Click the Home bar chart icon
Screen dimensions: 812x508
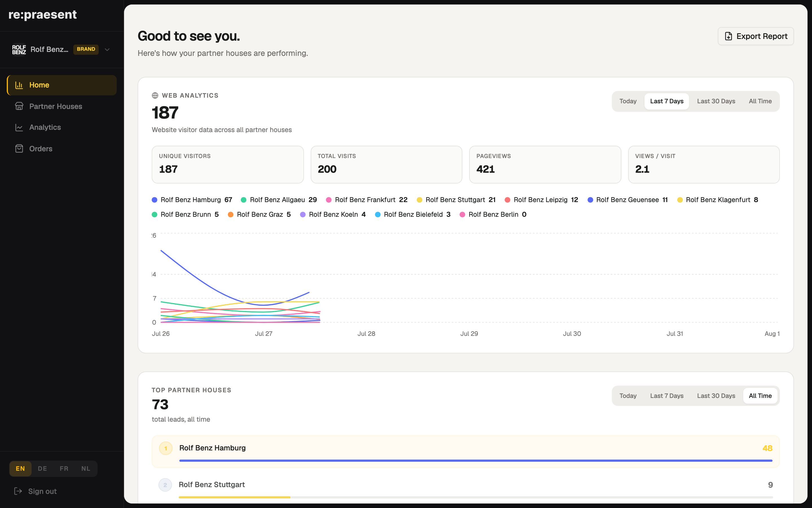pyautogui.click(x=19, y=85)
